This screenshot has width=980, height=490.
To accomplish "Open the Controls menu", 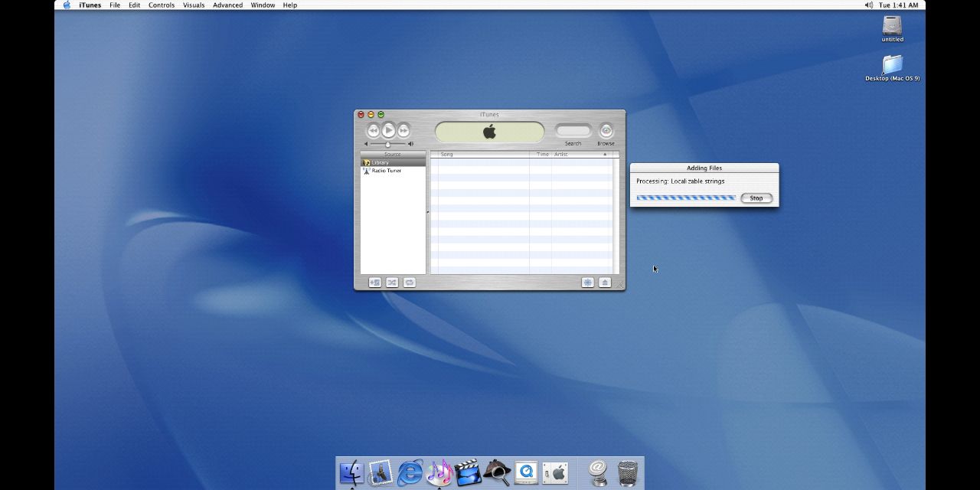I will [162, 5].
